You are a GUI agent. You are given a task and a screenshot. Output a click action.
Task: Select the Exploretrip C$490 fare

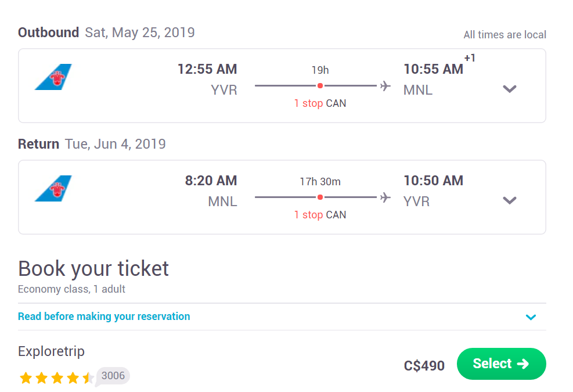[x=502, y=364]
